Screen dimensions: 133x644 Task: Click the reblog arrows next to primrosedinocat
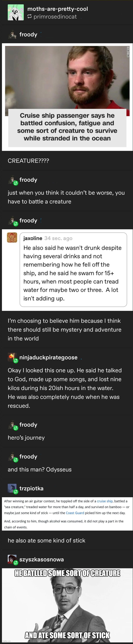coord(29,17)
